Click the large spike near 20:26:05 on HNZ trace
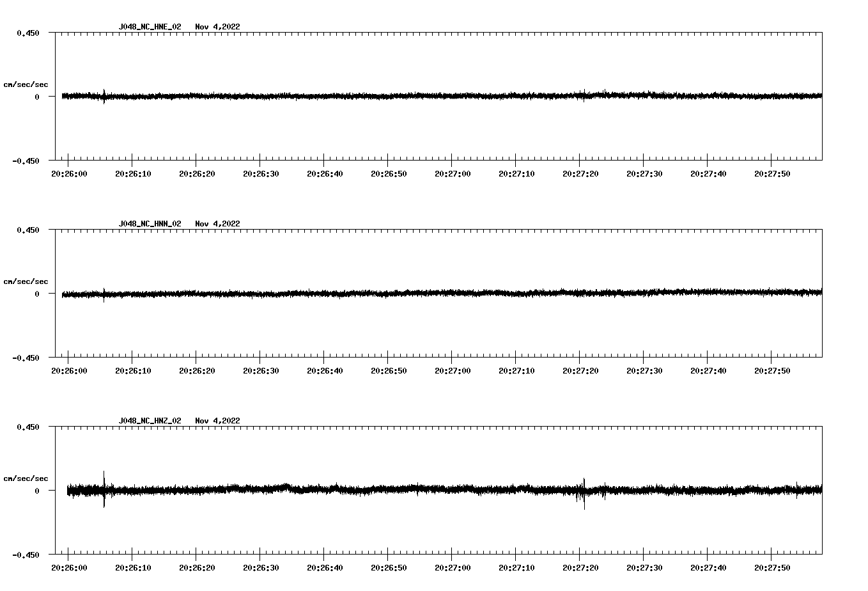 104,489
